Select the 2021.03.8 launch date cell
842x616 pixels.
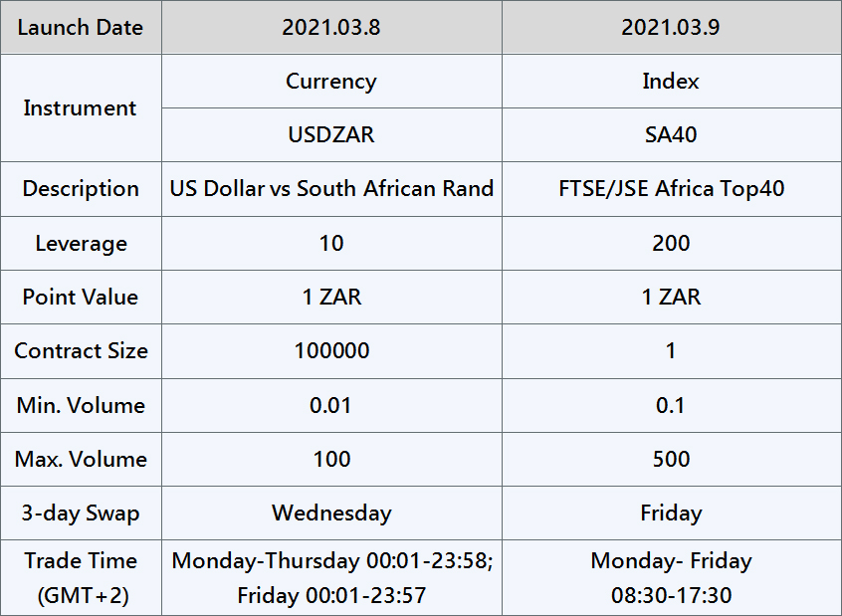pos(331,27)
